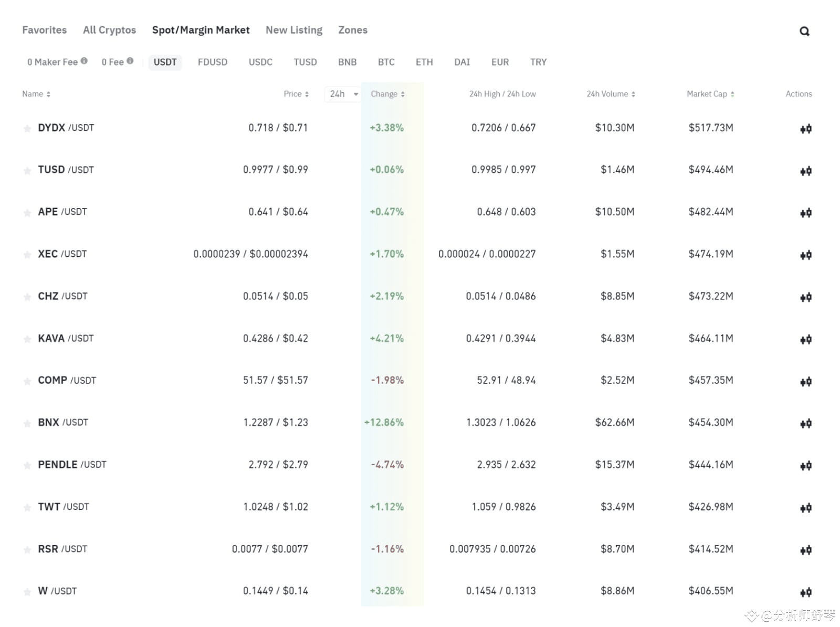
Task: Switch to the Favorites tab
Action: click(x=45, y=30)
